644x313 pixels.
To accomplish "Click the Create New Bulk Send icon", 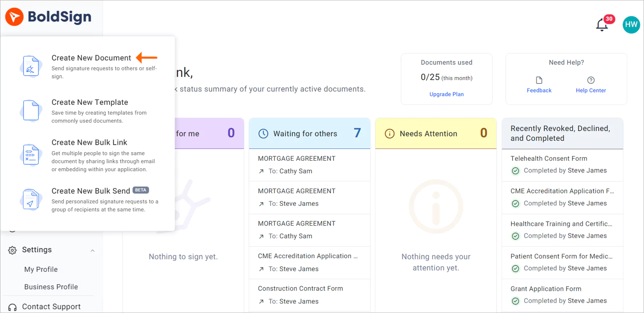I will tap(31, 199).
